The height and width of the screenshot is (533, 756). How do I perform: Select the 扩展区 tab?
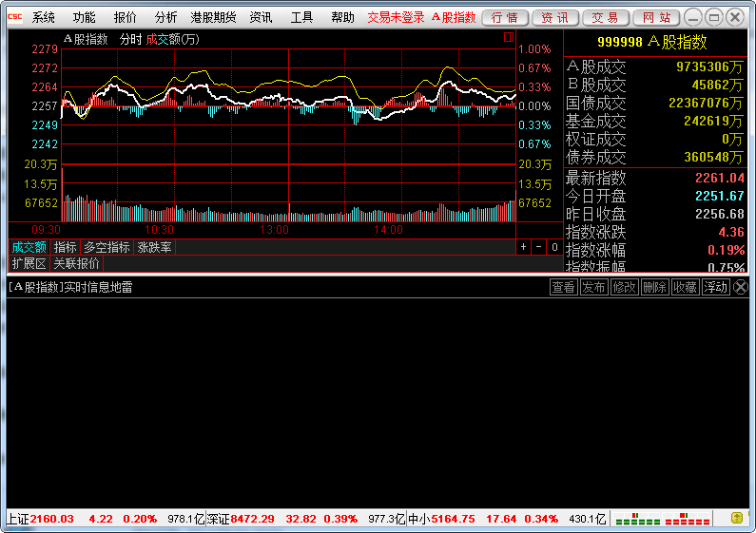(x=29, y=263)
